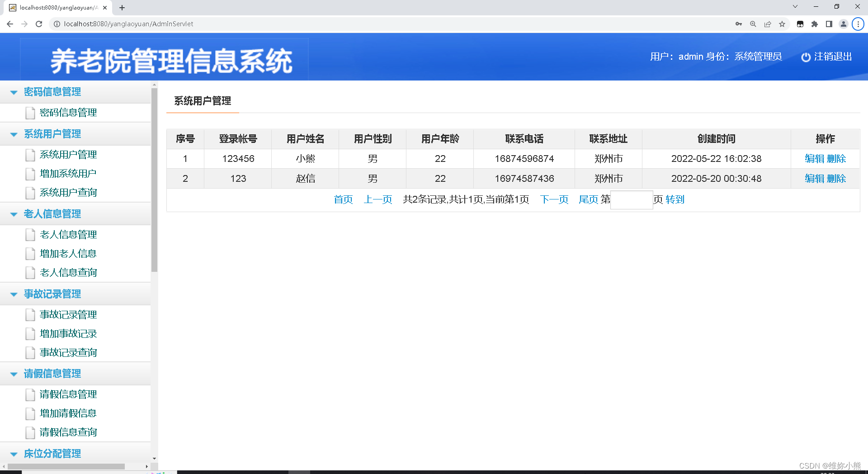Click the file icon beside 增加系统用户

pyautogui.click(x=30, y=174)
